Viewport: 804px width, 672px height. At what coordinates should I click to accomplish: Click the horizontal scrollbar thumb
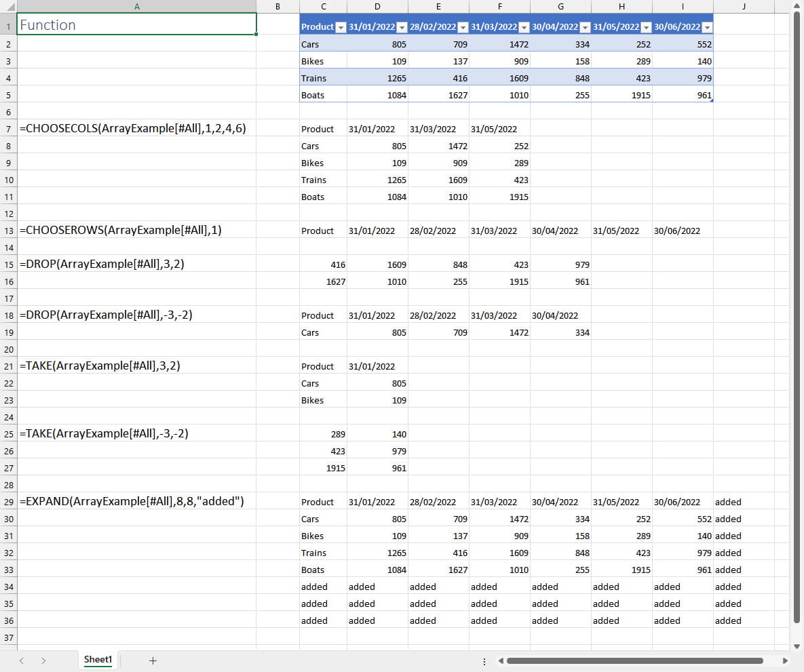634,660
